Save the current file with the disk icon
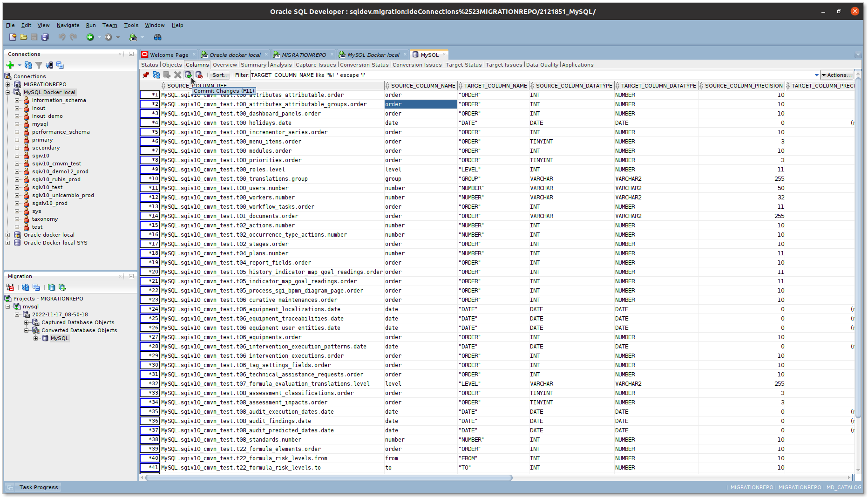 (x=33, y=37)
